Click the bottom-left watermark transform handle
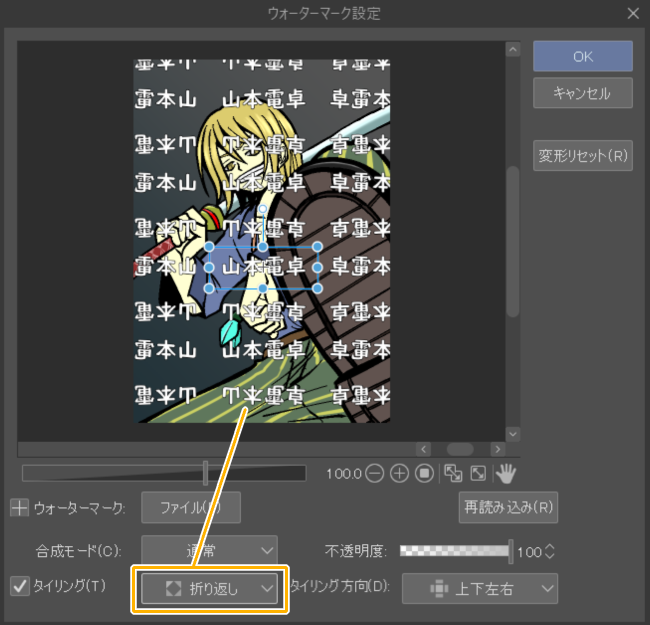Viewport: 650px width, 625px height. (x=209, y=288)
